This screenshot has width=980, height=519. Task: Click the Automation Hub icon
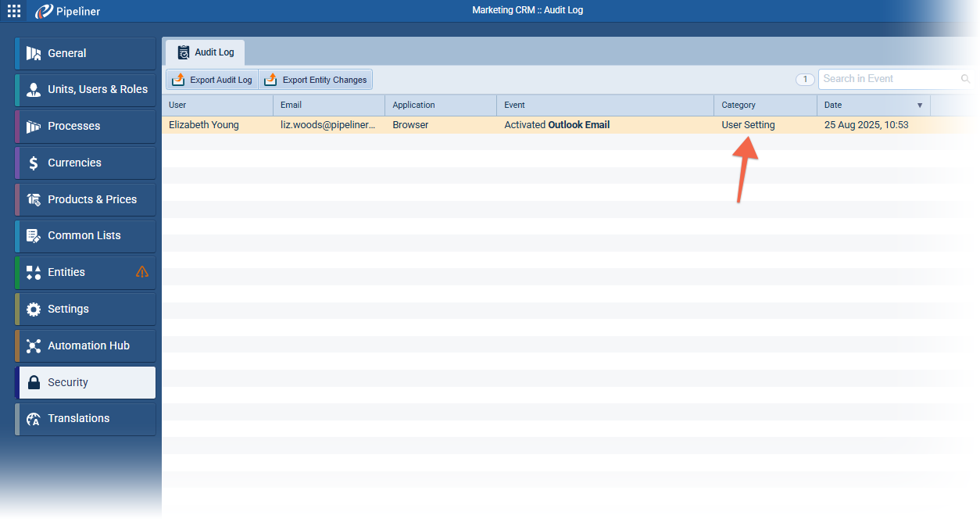pos(34,345)
